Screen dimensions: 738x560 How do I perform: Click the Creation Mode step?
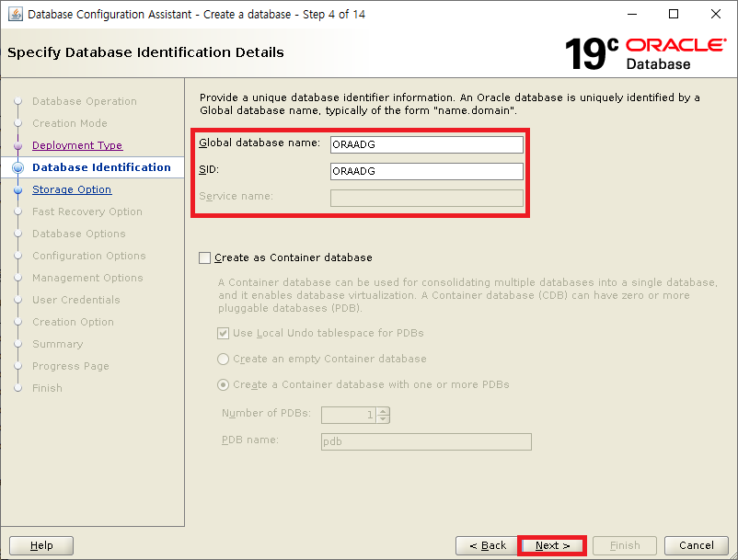[x=70, y=123]
